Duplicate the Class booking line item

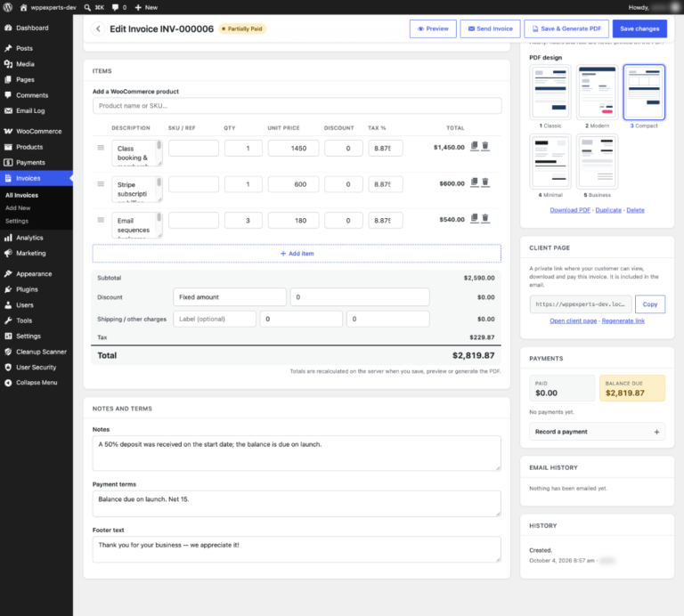[474, 146]
